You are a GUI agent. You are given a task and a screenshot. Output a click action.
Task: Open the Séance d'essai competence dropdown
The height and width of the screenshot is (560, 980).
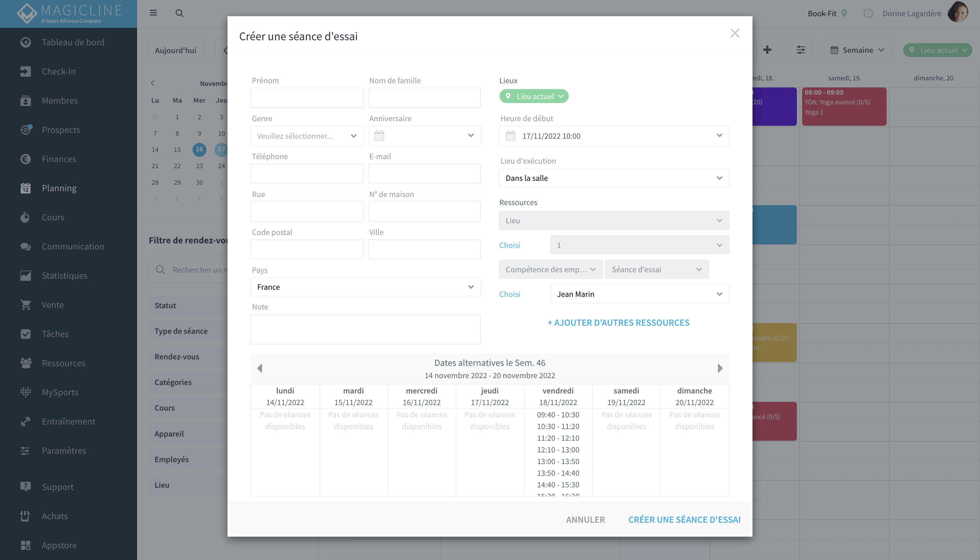[657, 270]
